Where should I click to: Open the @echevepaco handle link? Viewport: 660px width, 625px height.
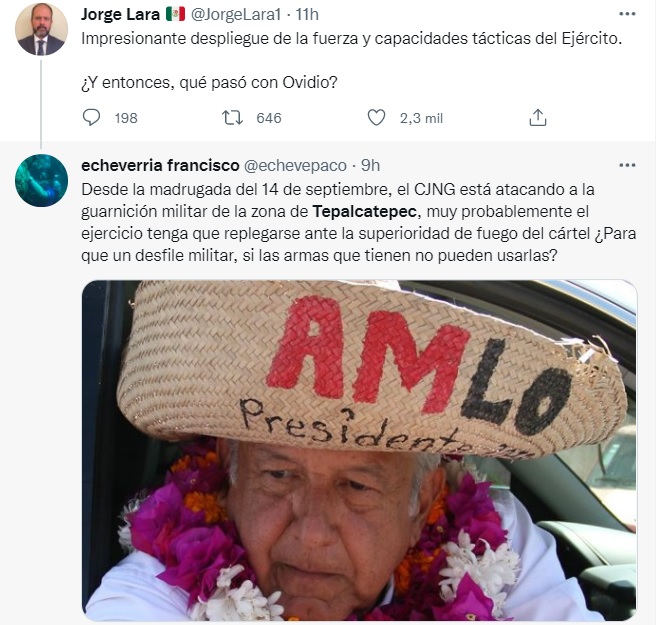coord(295,166)
